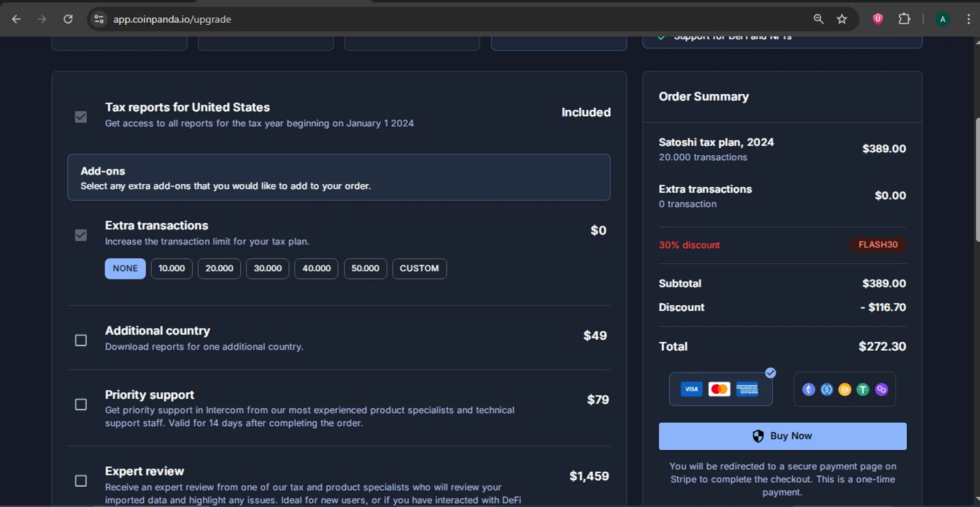Click the American Express icon
Screen dimensions: 980x507
747,389
